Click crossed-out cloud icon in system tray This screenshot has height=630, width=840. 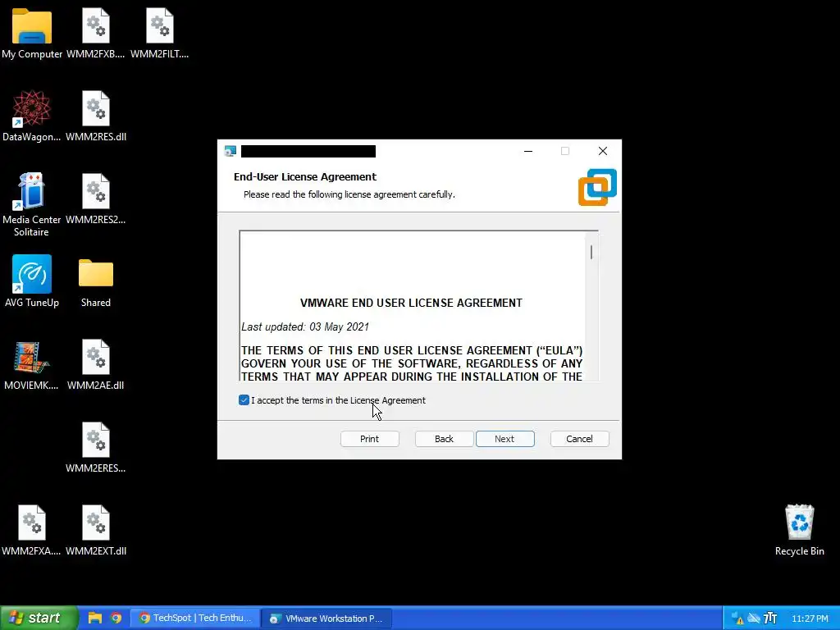pos(754,619)
